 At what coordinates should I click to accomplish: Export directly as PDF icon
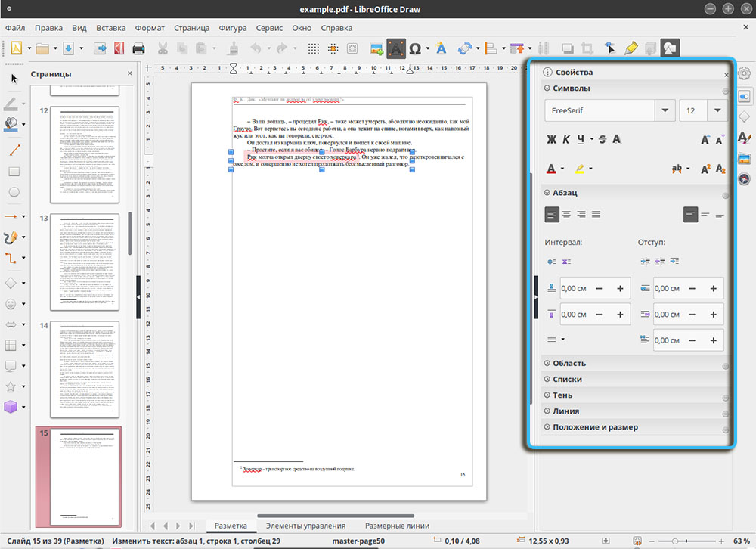119,48
